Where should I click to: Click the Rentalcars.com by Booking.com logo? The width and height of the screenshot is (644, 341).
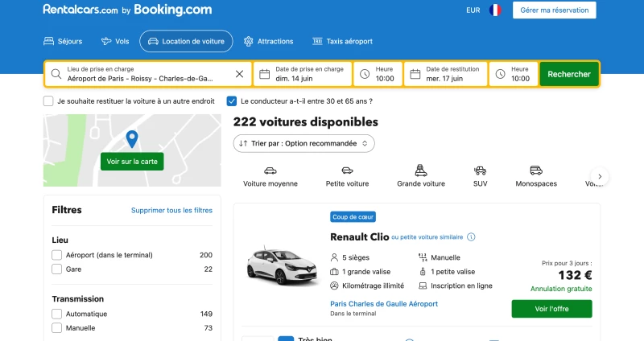point(127,10)
